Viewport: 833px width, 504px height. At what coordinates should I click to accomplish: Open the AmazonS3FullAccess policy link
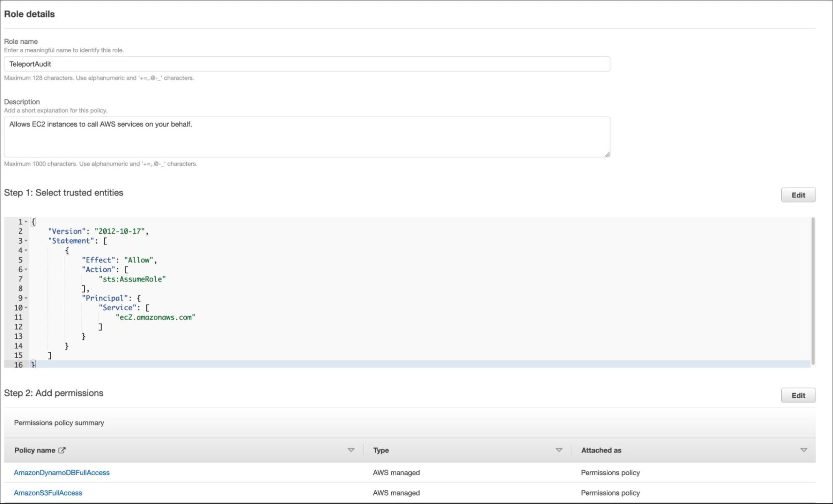(48, 493)
